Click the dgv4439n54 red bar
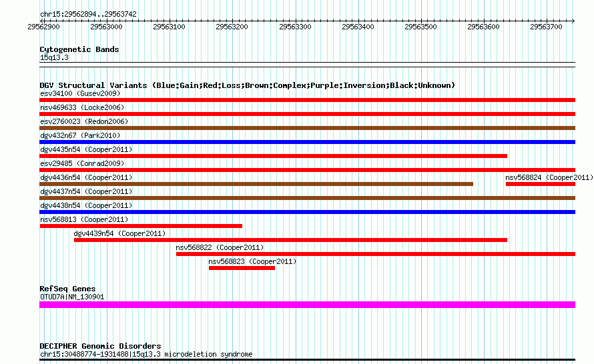594x364 pixels. 290,240
